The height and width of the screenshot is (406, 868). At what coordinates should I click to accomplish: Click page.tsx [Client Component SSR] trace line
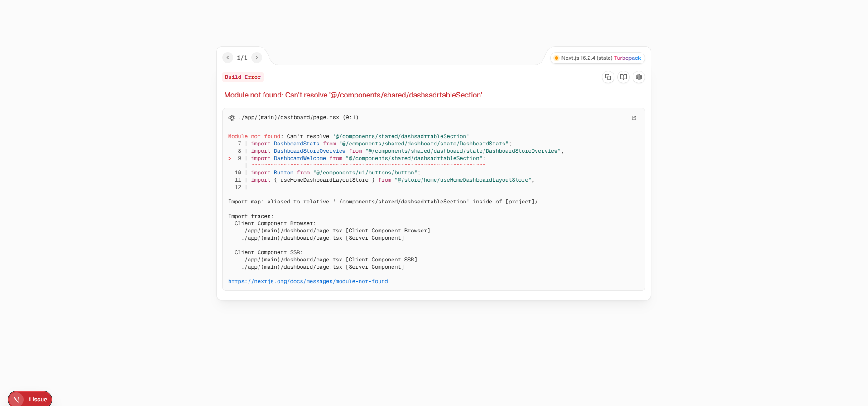pos(329,260)
